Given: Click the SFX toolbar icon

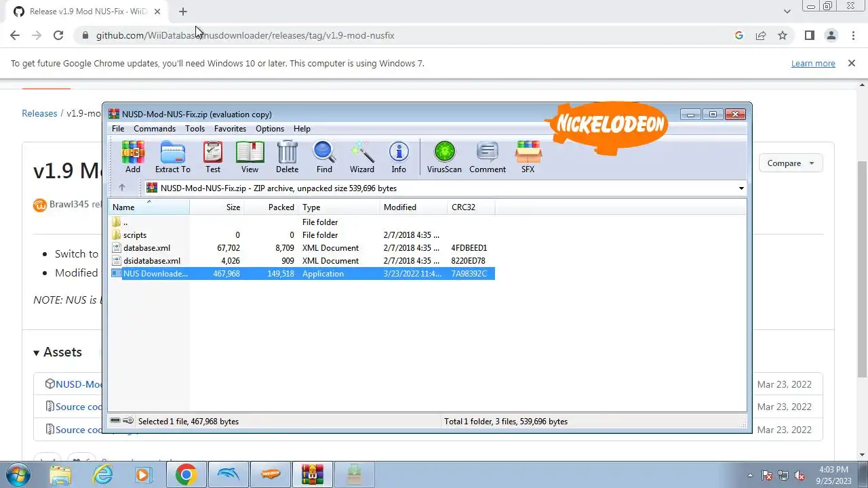Looking at the screenshot, I should pyautogui.click(x=528, y=157).
